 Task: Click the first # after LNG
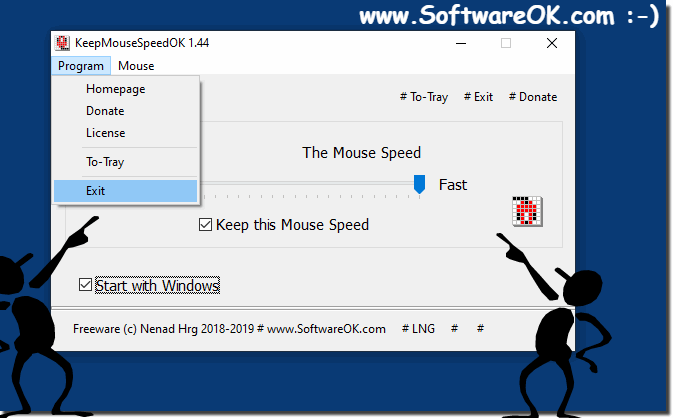pos(455,329)
